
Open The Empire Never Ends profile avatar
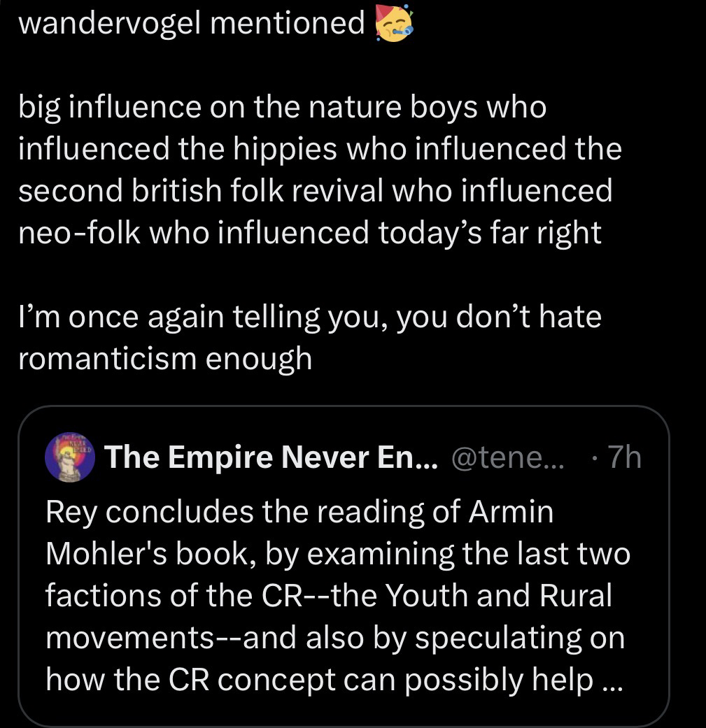(x=70, y=457)
